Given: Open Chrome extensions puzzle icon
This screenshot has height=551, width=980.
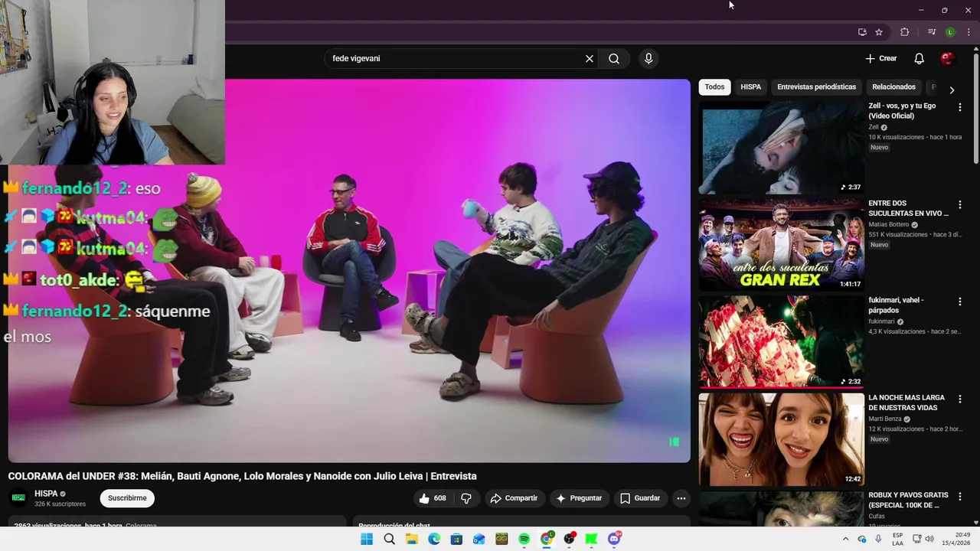Looking at the screenshot, I should coord(905,32).
